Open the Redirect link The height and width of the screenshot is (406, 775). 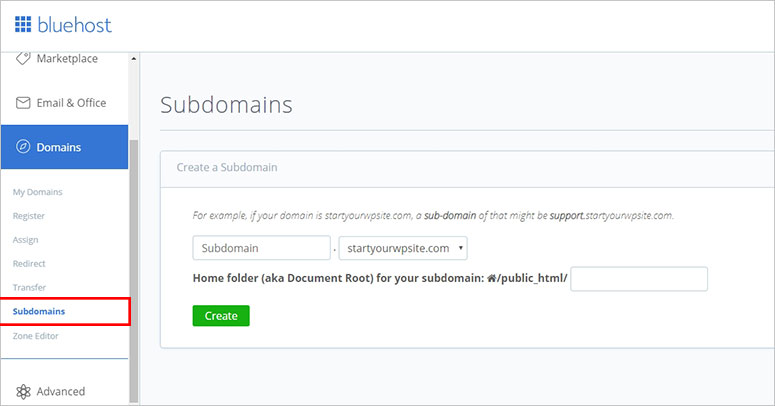coord(29,264)
